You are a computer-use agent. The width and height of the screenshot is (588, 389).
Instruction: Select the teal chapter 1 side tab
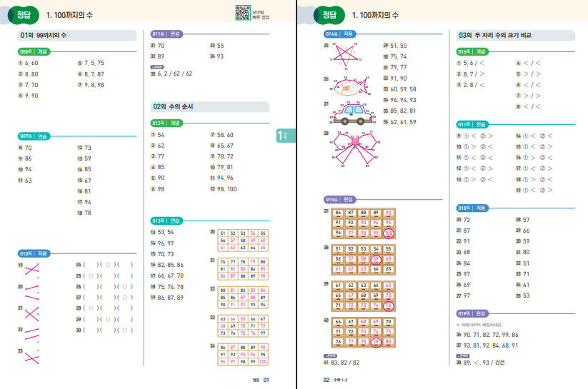(x=286, y=136)
